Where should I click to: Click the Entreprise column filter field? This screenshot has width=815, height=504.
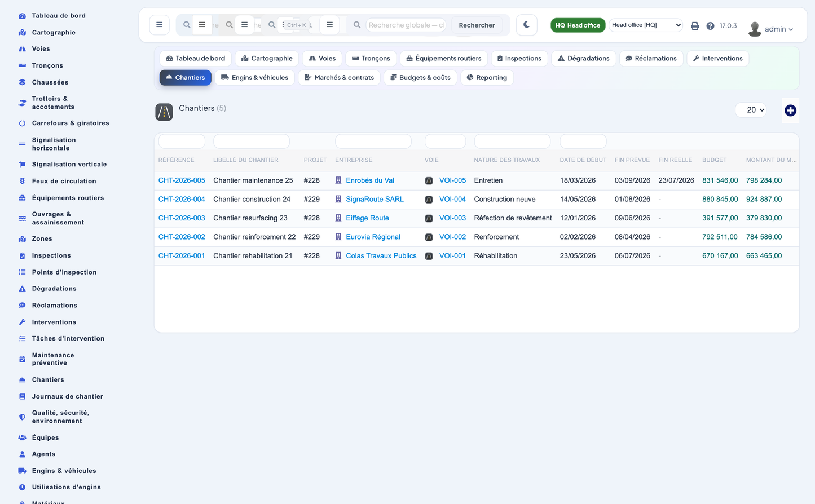pos(373,141)
